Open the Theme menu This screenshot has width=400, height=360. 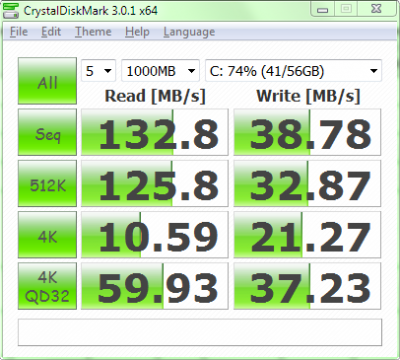93,32
